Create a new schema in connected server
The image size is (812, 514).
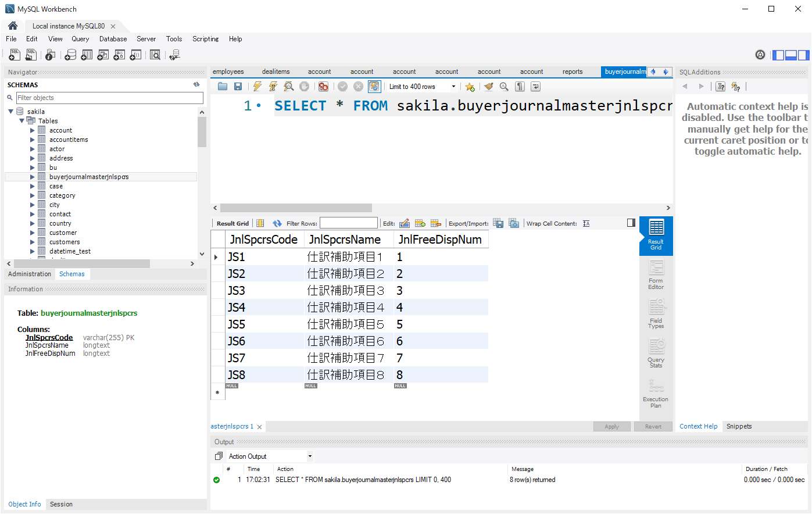click(x=70, y=55)
